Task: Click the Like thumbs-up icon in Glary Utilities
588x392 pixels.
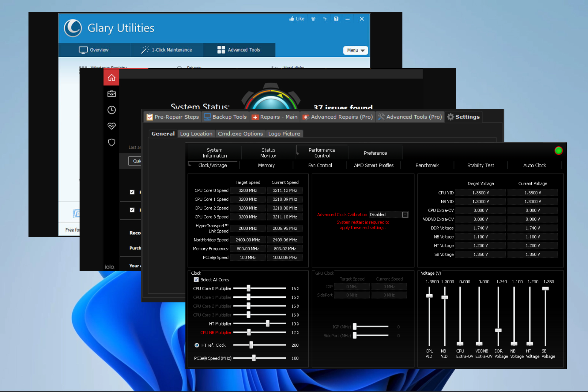Action: pyautogui.click(x=292, y=19)
